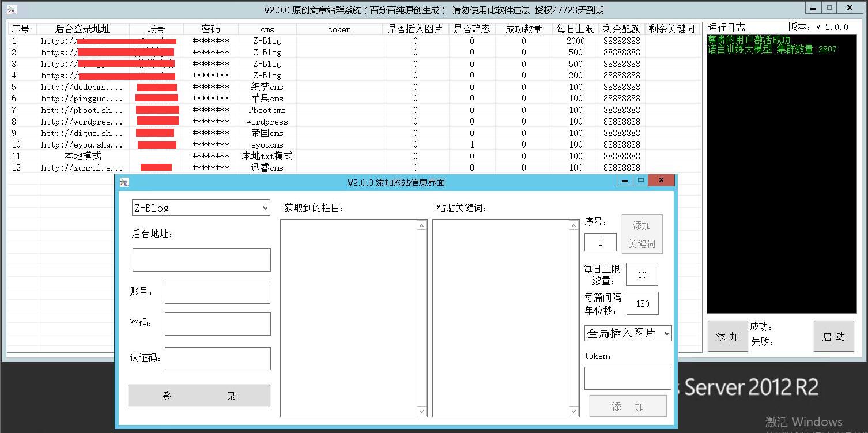Viewport: 868px width, 433px height.
Task: Click the 每日上限 column header
Action: tap(575, 29)
